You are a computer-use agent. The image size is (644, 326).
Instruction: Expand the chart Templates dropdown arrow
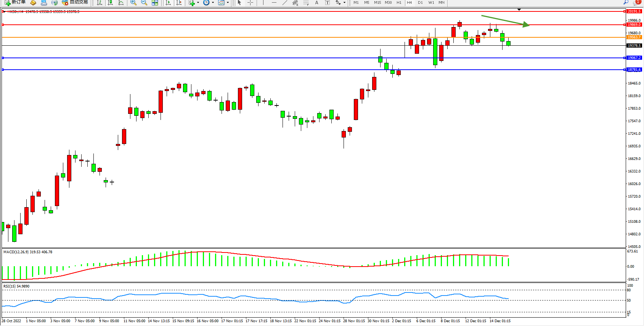(x=228, y=2)
